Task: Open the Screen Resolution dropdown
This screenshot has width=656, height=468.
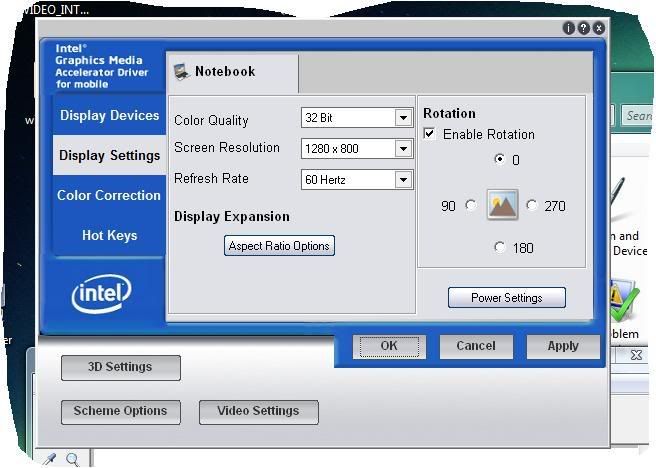Action: (x=357, y=148)
